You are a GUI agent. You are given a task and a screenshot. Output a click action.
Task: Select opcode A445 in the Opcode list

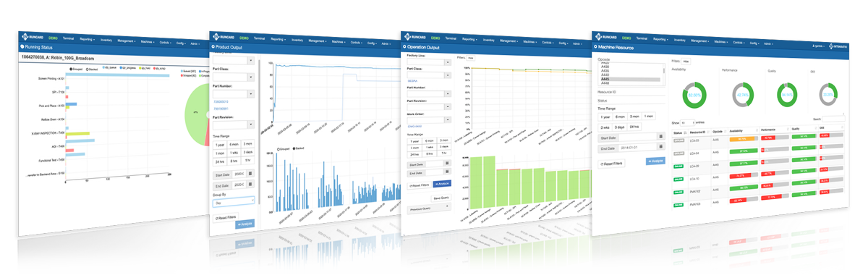pos(629,80)
